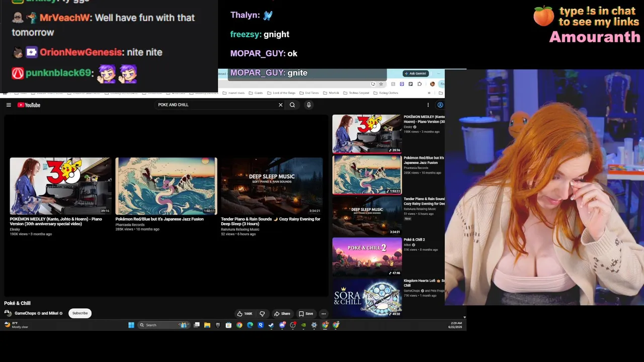Open YouTube settings three-dot menu
This screenshot has width=644, height=362.
click(428, 105)
